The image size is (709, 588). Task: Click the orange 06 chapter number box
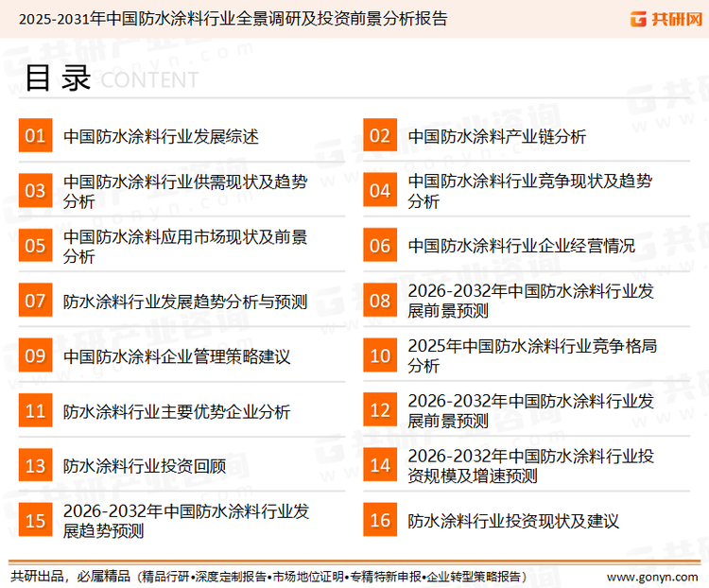point(380,245)
